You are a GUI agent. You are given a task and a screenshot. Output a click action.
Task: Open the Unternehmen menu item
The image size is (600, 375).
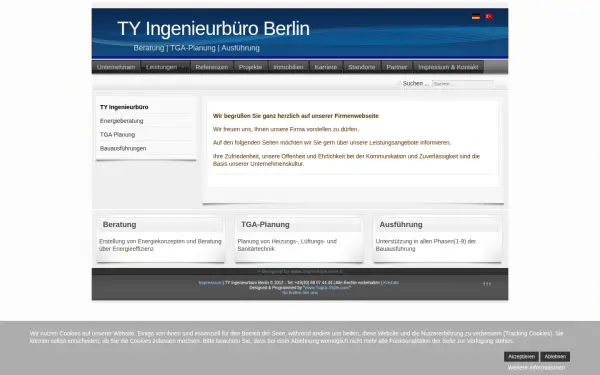116,67
